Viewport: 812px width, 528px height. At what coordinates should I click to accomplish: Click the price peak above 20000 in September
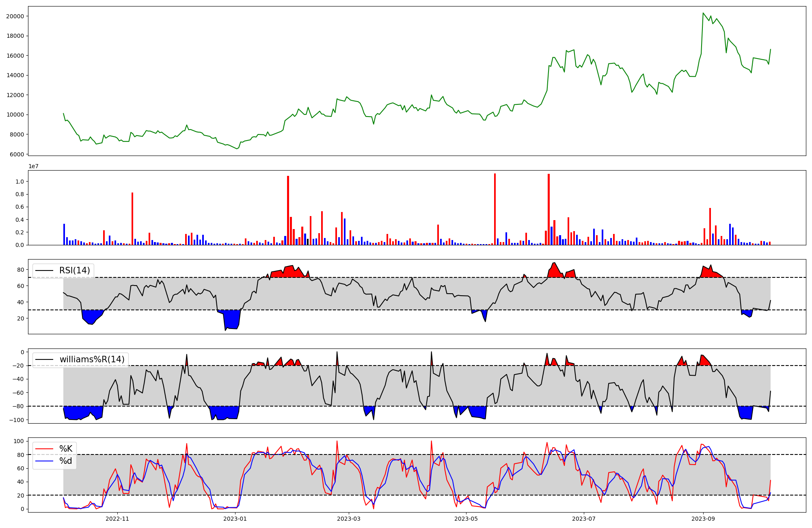[703, 13]
